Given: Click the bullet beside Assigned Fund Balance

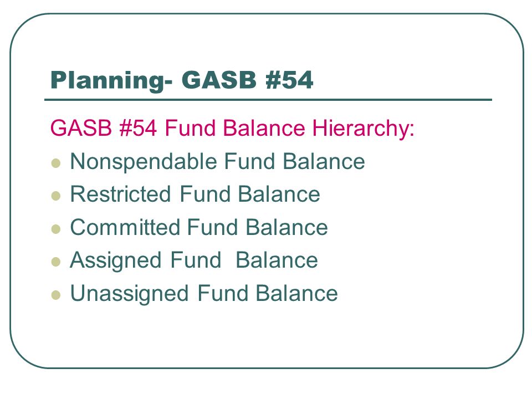Looking at the screenshot, I should click(x=56, y=262).
